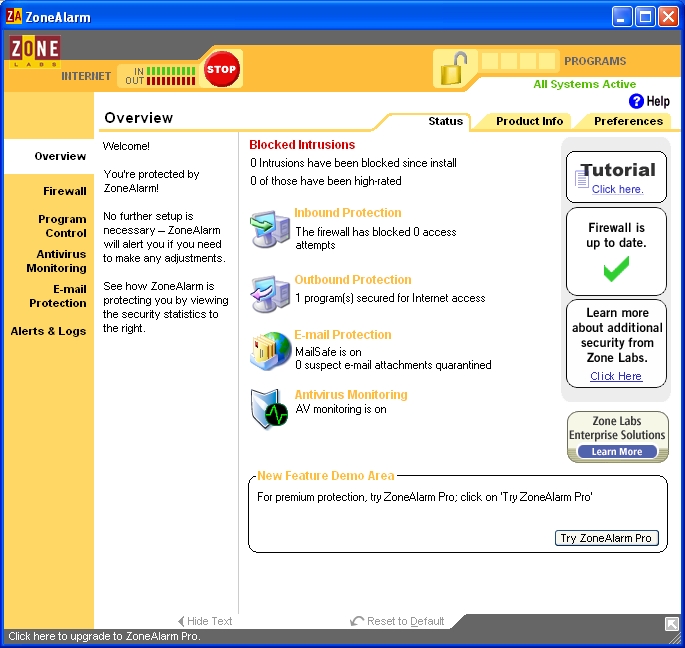Screen dimensions: 685x648
Task: Open Antivirus Monitoring in sidebar
Action: (56, 261)
